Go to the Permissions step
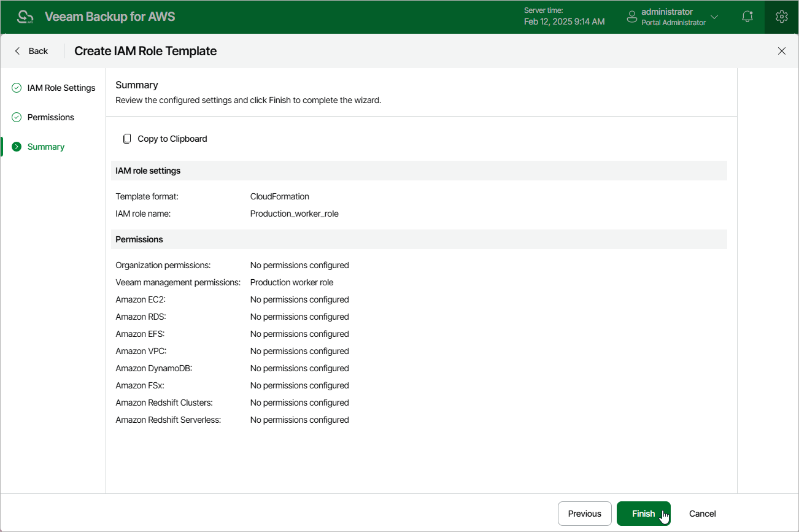Viewport: 799px width, 532px height. [x=51, y=117]
